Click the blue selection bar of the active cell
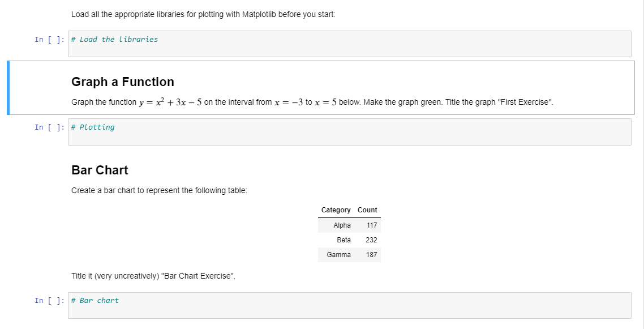The image size is (644, 329). [x=8, y=87]
